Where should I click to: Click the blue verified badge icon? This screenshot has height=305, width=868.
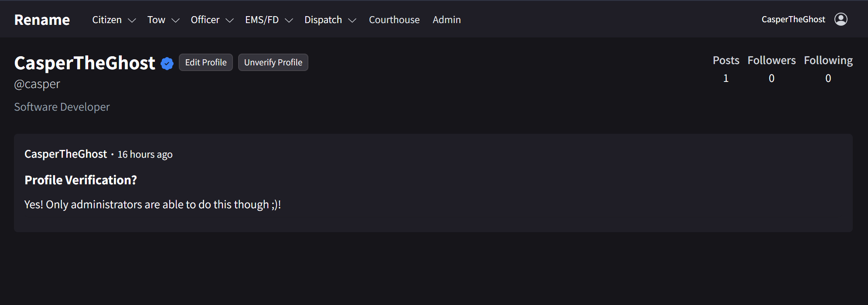coord(167,64)
